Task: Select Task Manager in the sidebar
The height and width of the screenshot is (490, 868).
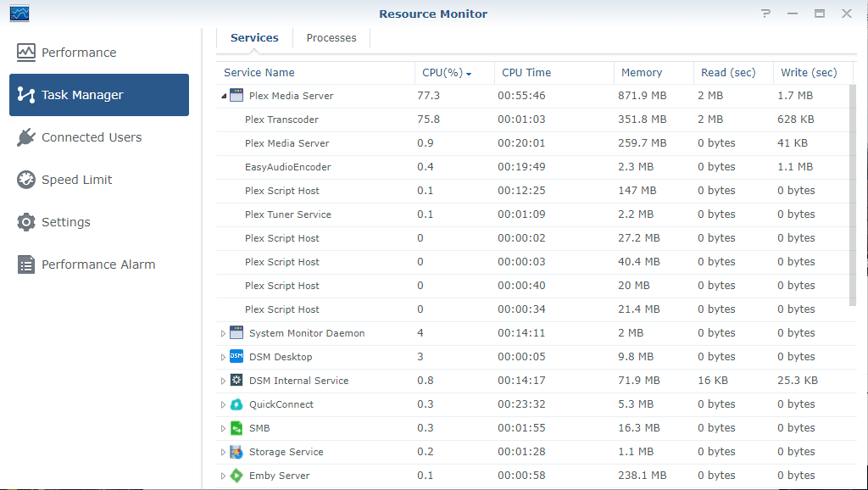Action: click(99, 95)
